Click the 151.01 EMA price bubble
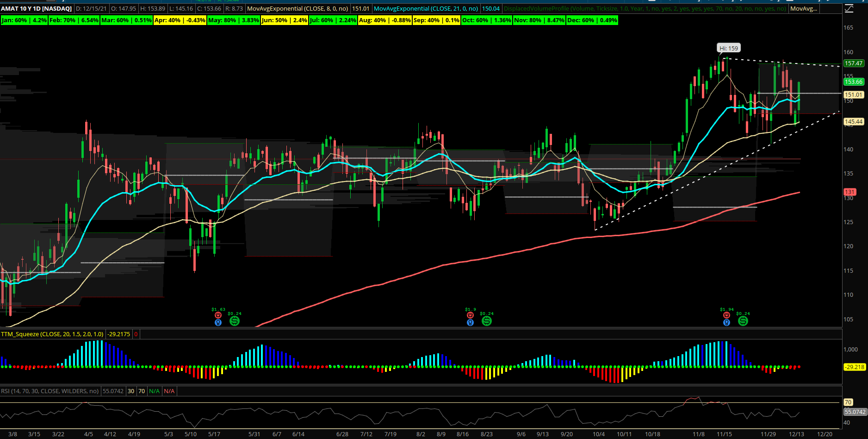Image resolution: width=868 pixels, height=439 pixels. click(x=854, y=94)
